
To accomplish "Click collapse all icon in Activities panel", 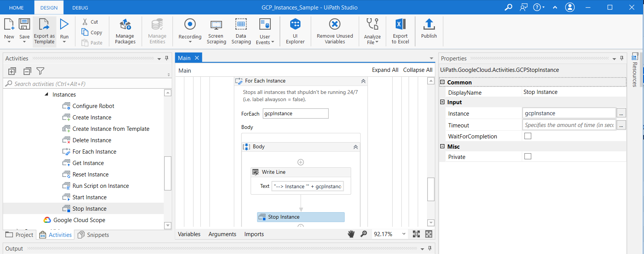I will pyautogui.click(x=27, y=71).
